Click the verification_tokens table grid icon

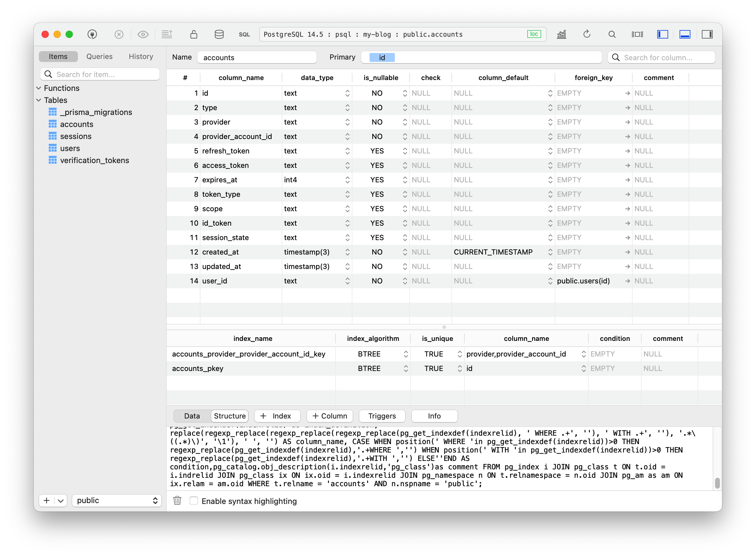[52, 160]
